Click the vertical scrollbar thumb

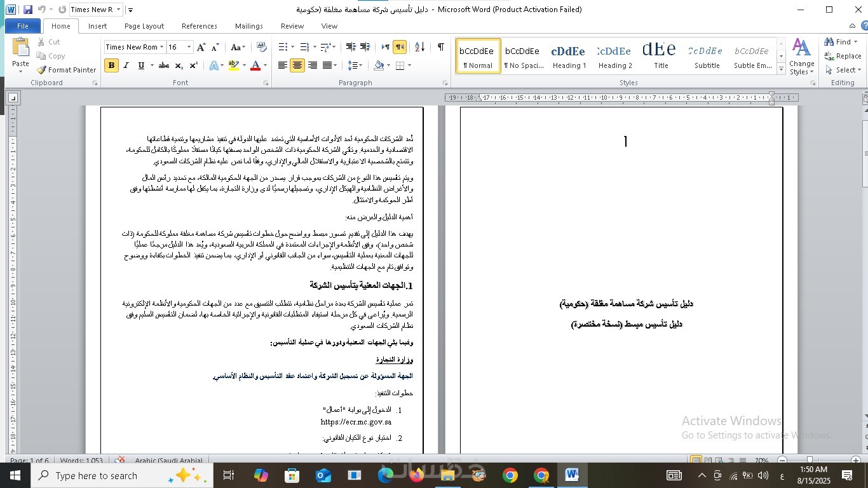pos(865,152)
